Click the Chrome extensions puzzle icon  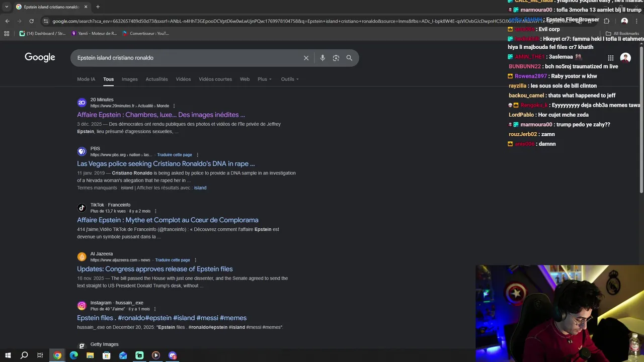[x=606, y=21]
